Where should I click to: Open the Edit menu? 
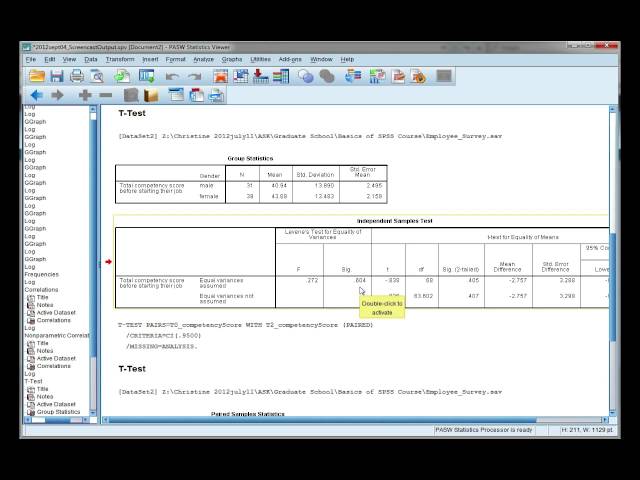[49, 60]
